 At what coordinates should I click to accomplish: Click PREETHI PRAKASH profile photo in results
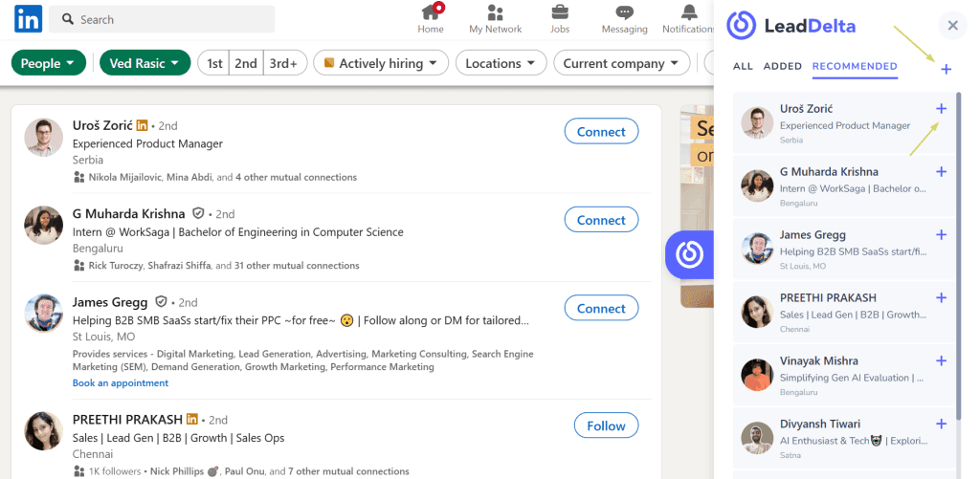click(44, 431)
